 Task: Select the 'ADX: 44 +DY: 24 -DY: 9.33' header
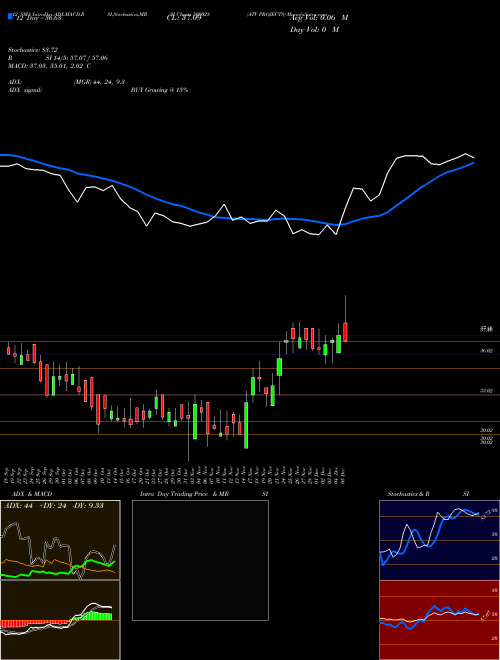point(54,506)
